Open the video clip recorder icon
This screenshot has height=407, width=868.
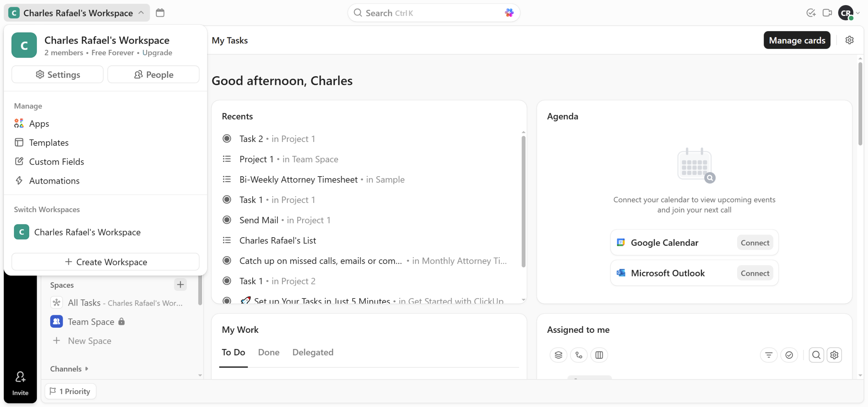click(x=827, y=13)
